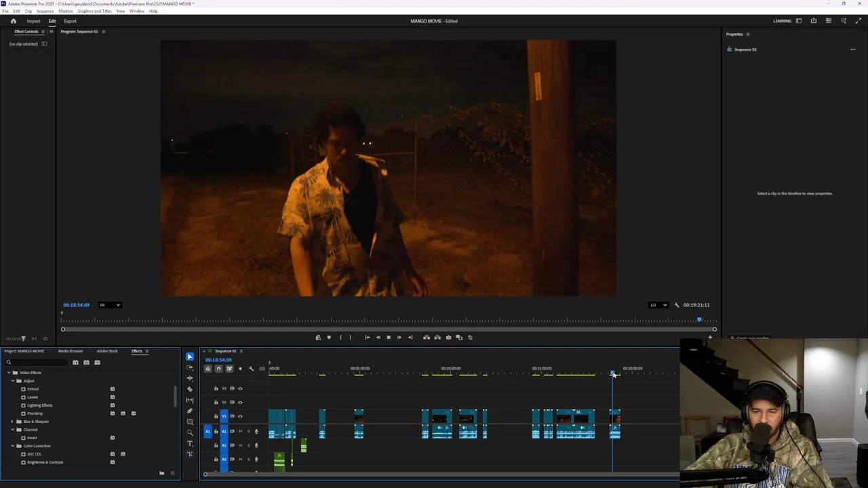The width and height of the screenshot is (868, 488).
Task: Click the Extract button in program monitor
Action: click(437, 338)
